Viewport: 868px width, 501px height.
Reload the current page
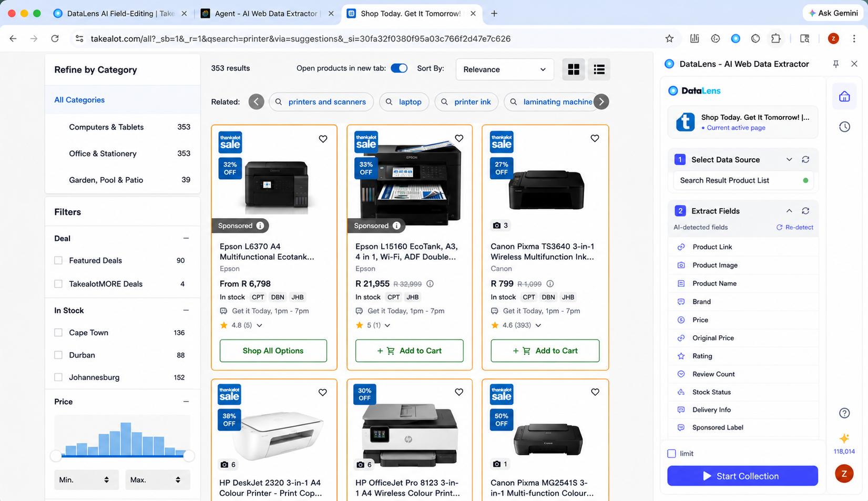click(55, 38)
